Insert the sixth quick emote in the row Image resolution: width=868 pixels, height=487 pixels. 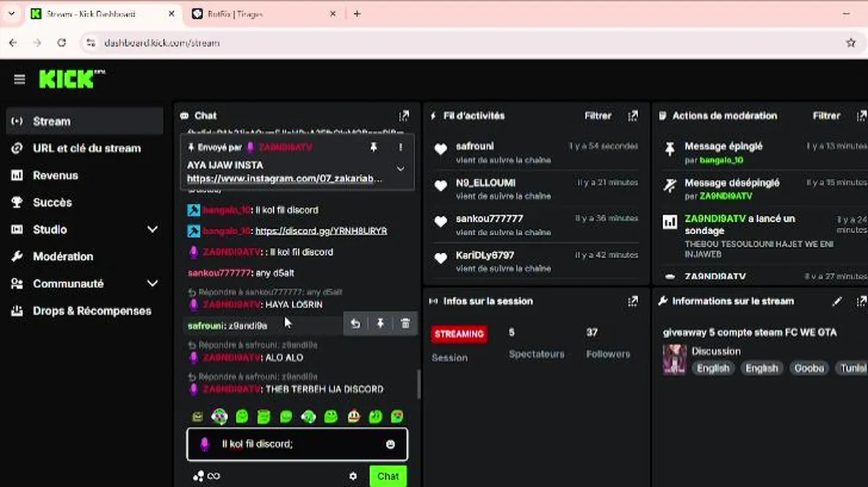(x=308, y=417)
